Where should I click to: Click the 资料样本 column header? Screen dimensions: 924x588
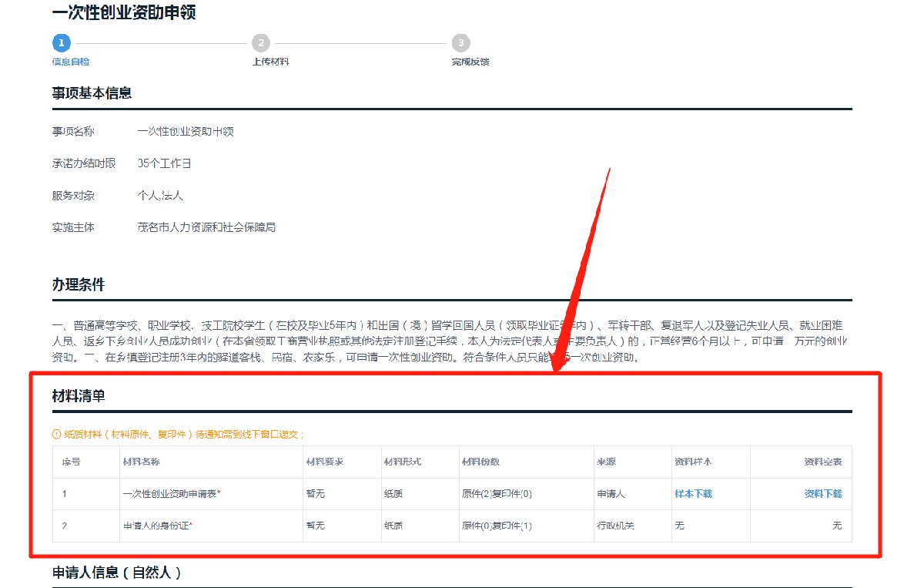click(x=693, y=462)
